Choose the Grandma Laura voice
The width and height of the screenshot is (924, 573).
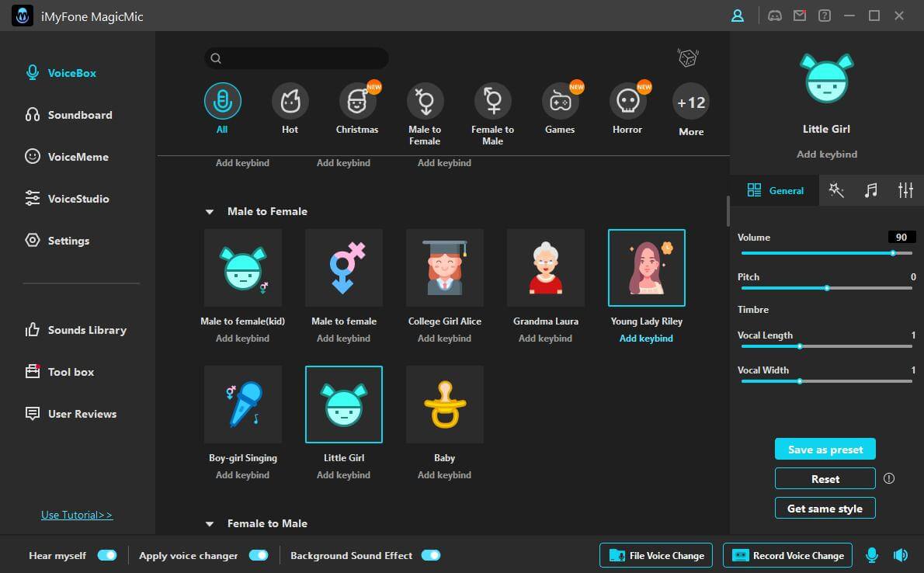pos(546,268)
